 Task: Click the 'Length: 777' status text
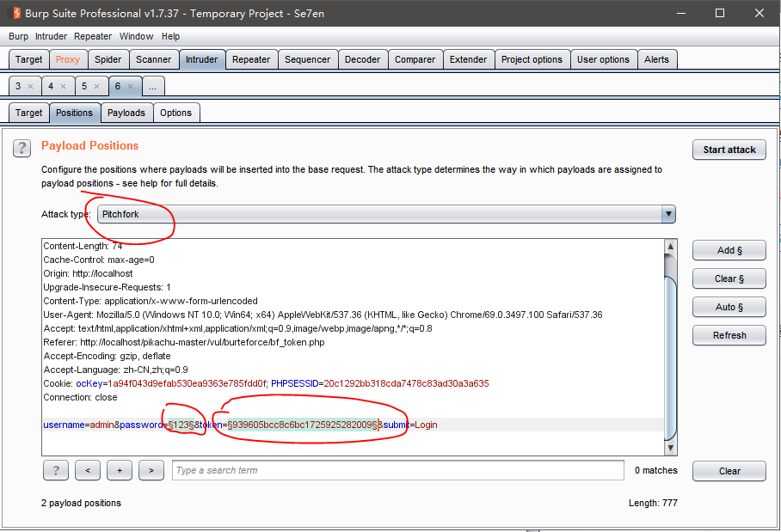point(653,503)
